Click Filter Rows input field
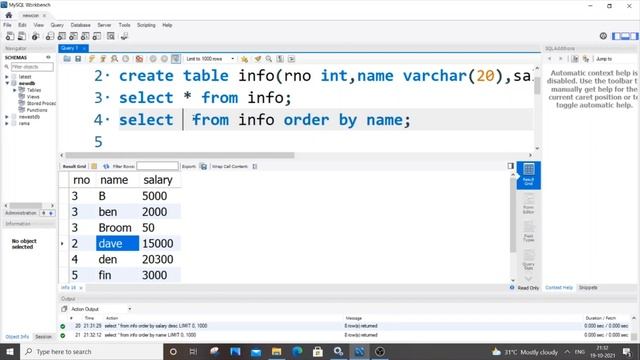The image size is (640, 360). point(157,166)
